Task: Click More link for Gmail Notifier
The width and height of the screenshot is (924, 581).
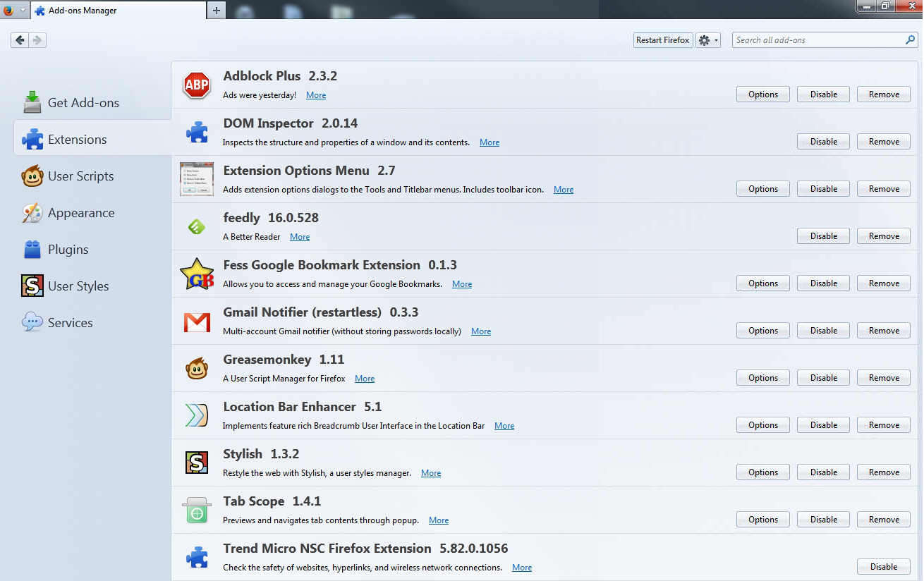Action: [x=481, y=331]
